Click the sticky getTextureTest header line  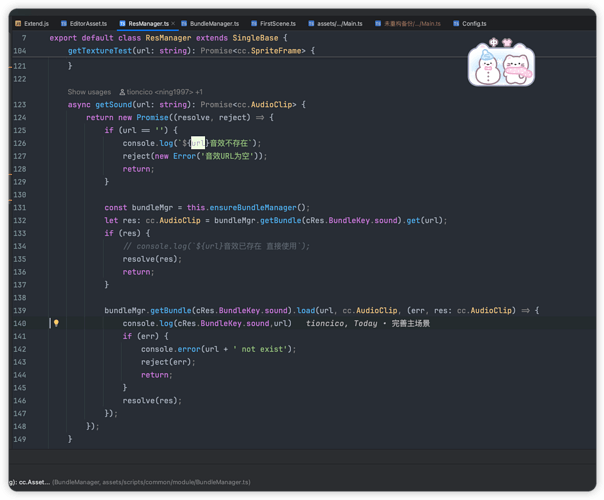tap(191, 51)
